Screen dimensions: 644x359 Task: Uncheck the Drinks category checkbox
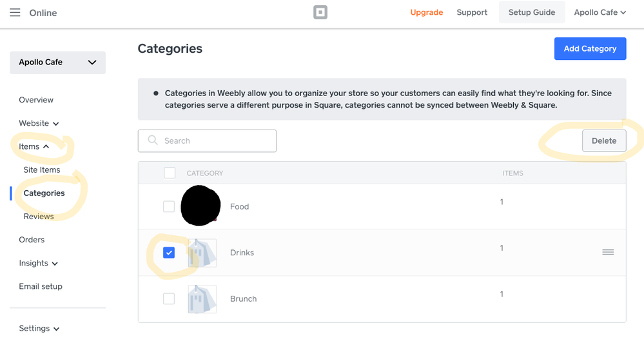coord(169,253)
